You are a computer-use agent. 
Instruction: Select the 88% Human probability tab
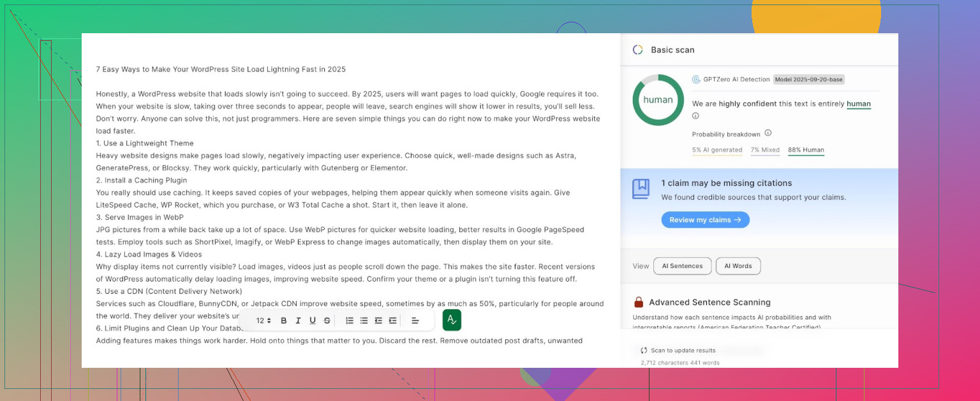coord(806,150)
